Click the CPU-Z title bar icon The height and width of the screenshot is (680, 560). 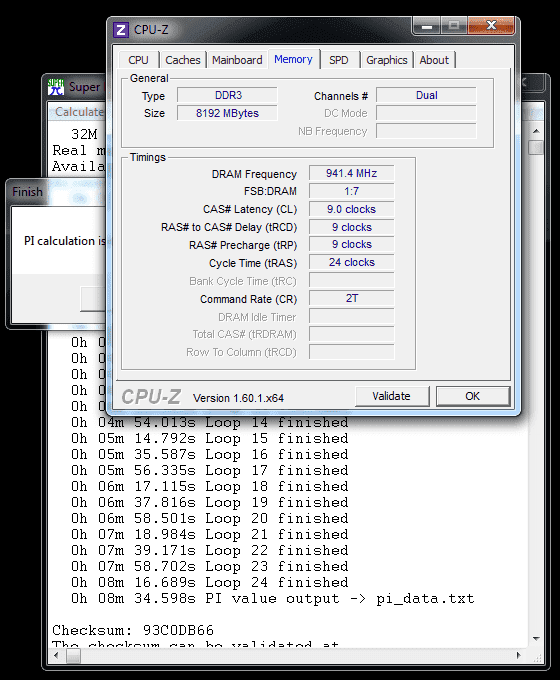pyautogui.click(x=121, y=30)
